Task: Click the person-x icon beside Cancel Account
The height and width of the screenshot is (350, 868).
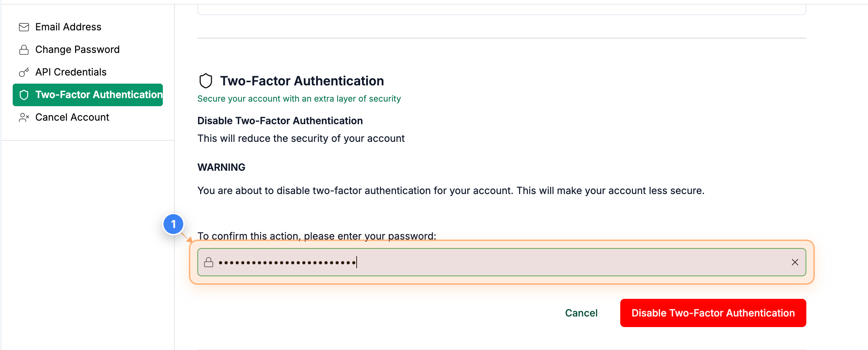Action: (24, 117)
